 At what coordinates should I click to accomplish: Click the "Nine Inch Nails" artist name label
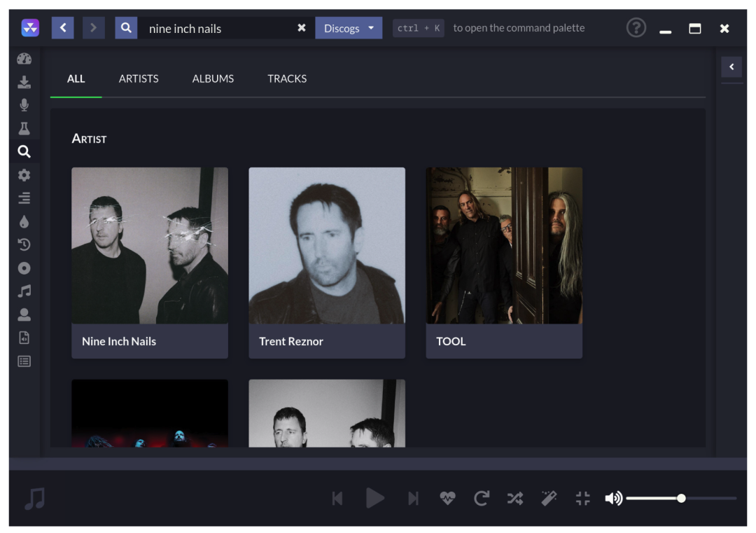click(x=119, y=342)
